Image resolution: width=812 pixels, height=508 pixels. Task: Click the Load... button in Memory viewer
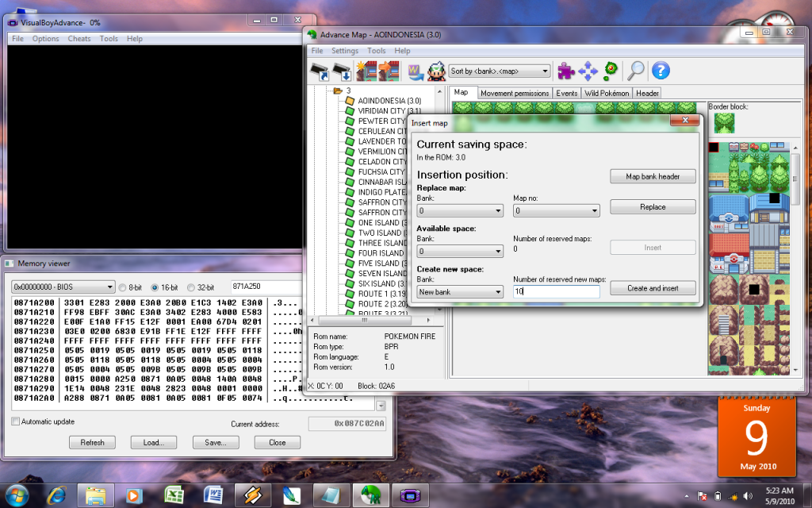[x=153, y=443]
